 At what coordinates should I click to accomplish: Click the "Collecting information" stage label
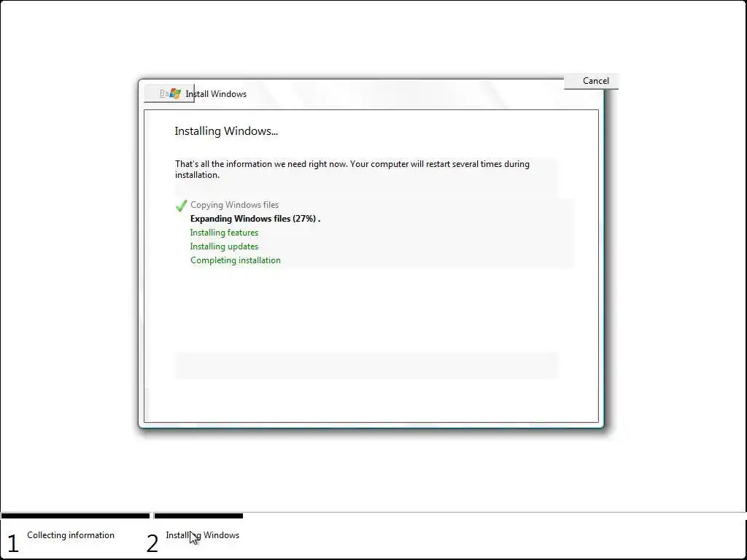click(71, 535)
